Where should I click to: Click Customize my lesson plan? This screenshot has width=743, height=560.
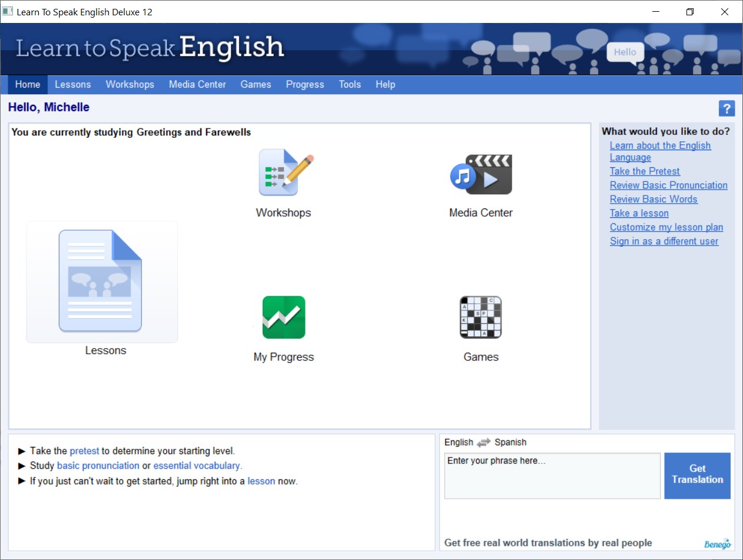(x=666, y=227)
